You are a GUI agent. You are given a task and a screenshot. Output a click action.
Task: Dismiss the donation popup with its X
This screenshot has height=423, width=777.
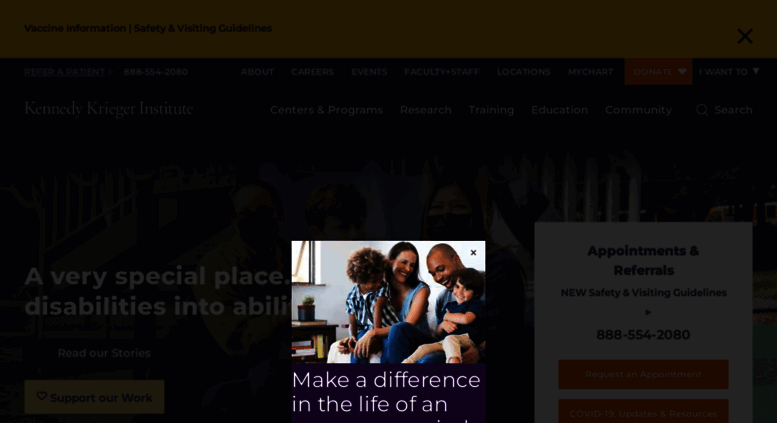[473, 253]
